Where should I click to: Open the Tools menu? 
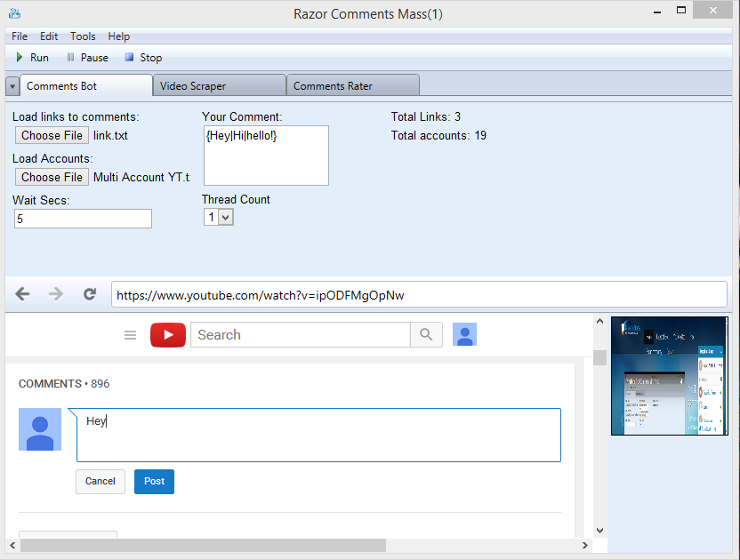[x=83, y=36]
